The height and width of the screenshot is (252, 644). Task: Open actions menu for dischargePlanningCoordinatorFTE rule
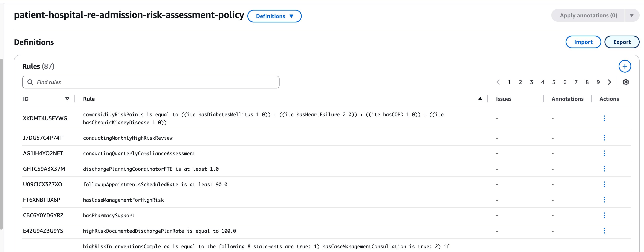click(x=604, y=169)
